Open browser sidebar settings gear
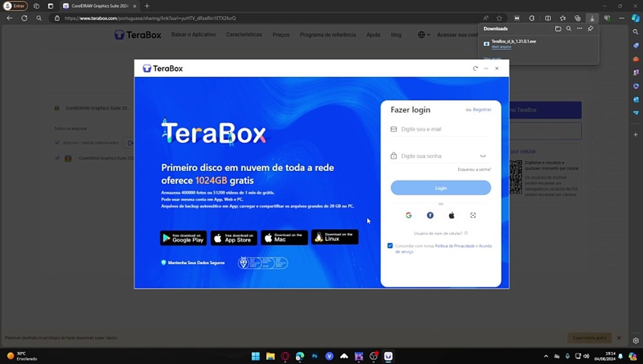This screenshot has height=364, width=643. 636,341
